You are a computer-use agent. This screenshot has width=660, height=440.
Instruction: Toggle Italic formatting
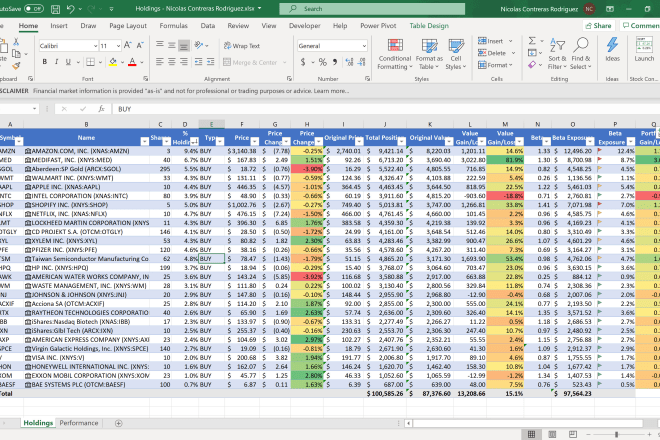pos(56,62)
